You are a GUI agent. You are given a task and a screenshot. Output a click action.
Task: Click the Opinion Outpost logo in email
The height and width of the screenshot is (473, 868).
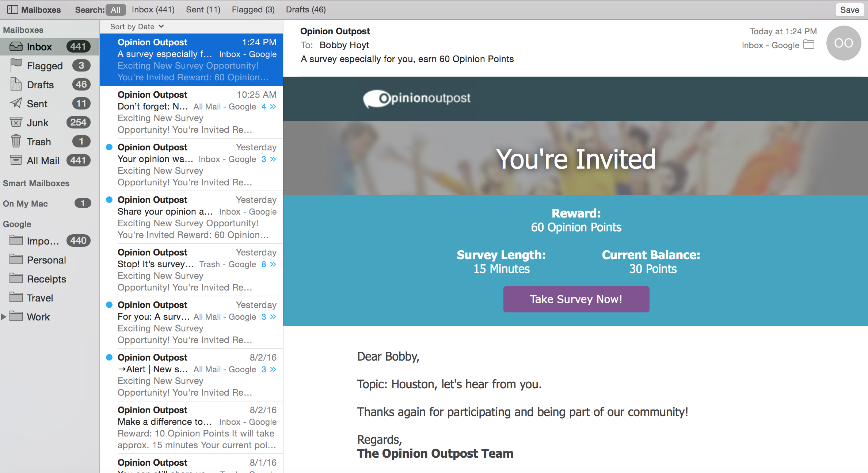point(417,99)
